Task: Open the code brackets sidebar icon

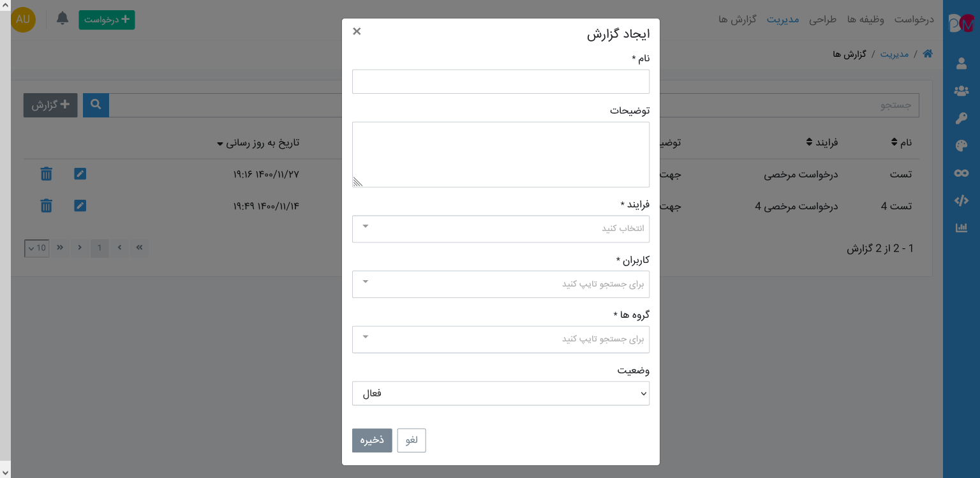Action: pos(961,200)
